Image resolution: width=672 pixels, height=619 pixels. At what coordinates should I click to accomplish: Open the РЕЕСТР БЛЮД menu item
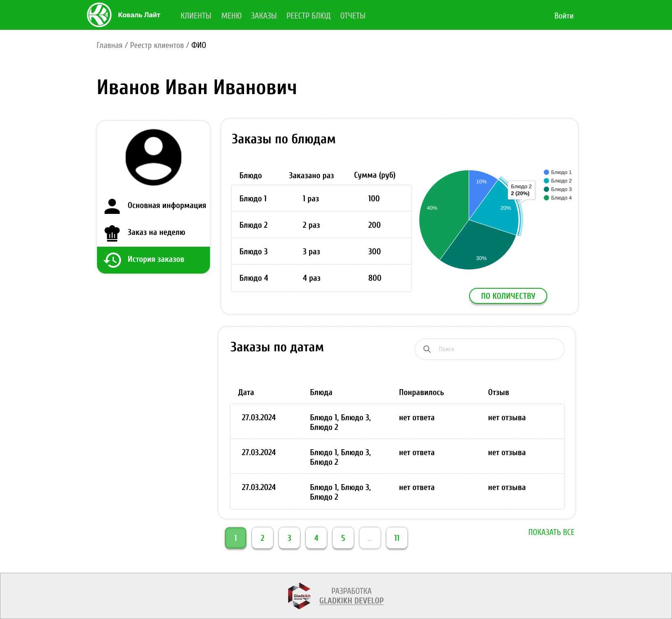coord(308,16)
